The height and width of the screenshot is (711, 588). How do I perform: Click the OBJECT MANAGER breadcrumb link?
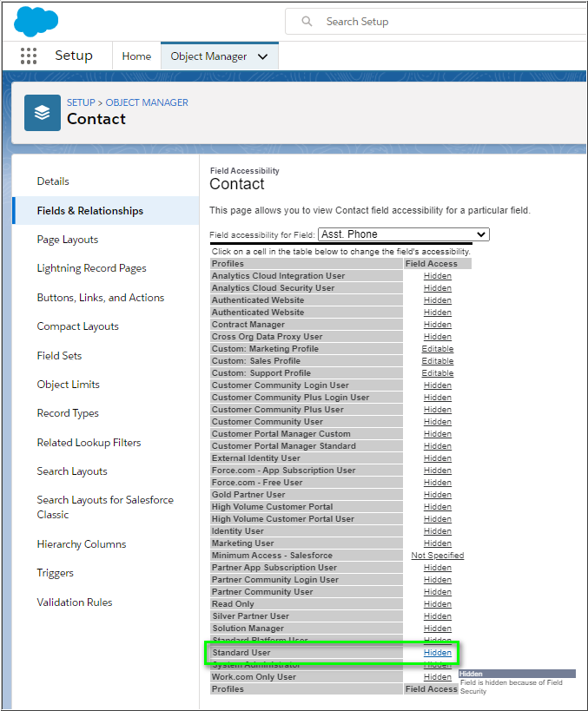(147, 102)
